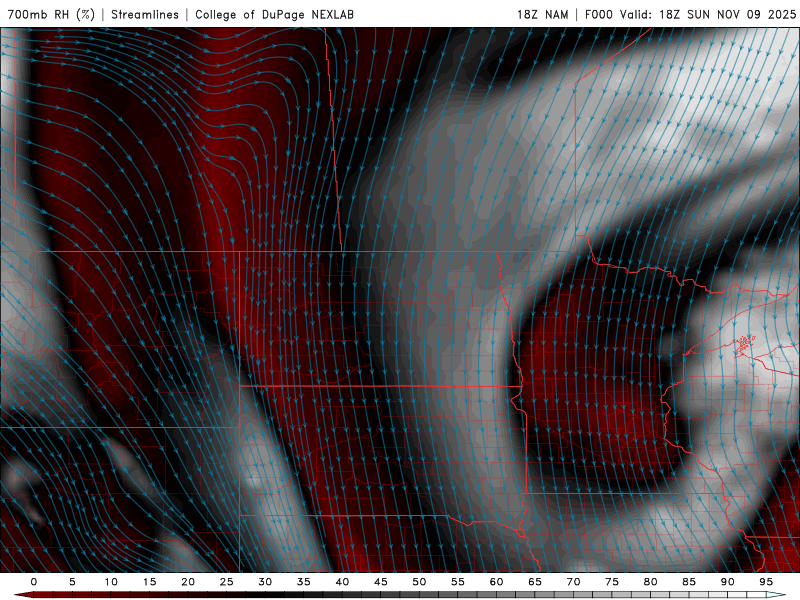Select the "Streamlines" header label
Viewport: 800px width, 600px height.
(x=145, y=14)
